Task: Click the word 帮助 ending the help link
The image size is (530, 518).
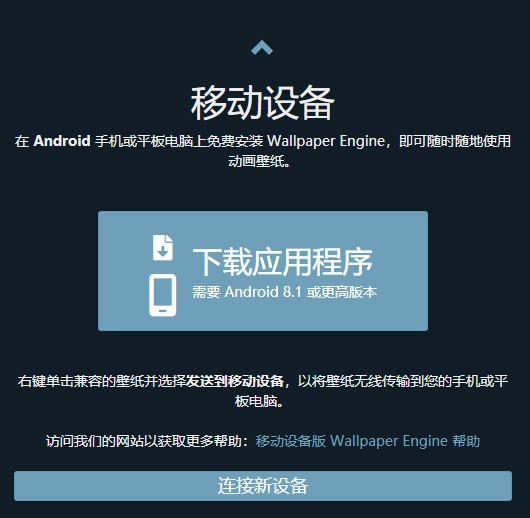Action: click(x=466, y=441)
